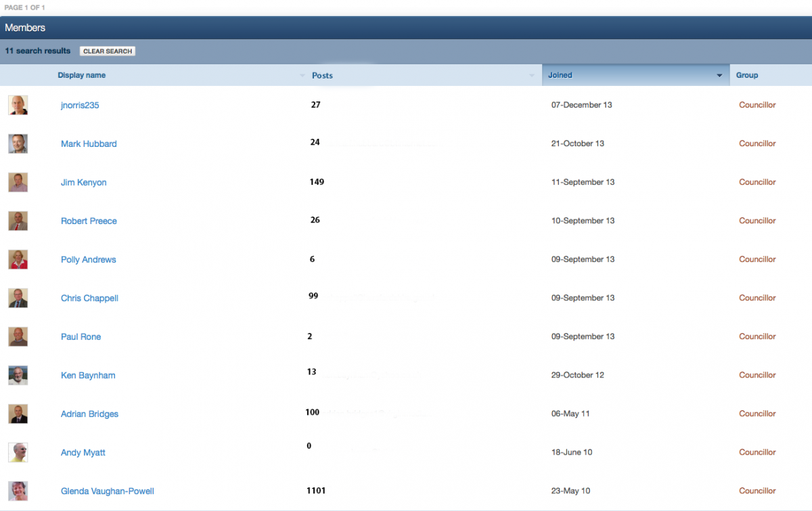The width and height of the screenshot is (812, 511).
Task: Click Adrian Bridges' post count 100
Action: pyautogui.click(x=313, y=412)
